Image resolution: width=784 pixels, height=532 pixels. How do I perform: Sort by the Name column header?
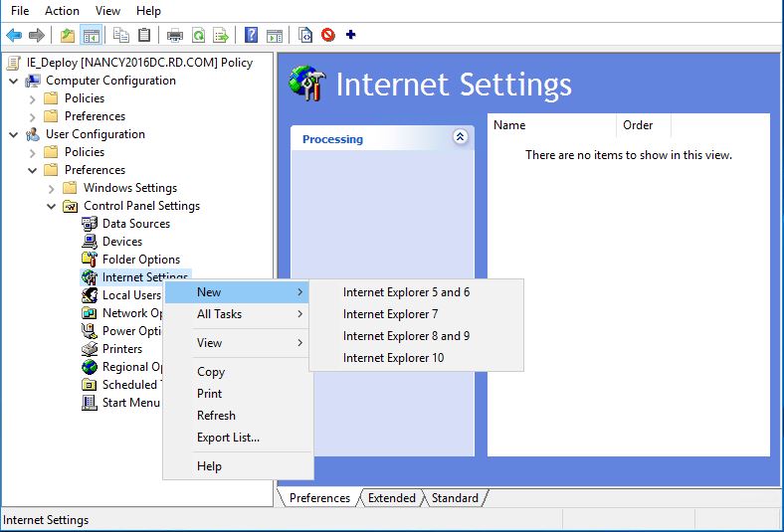click(551, 125)
